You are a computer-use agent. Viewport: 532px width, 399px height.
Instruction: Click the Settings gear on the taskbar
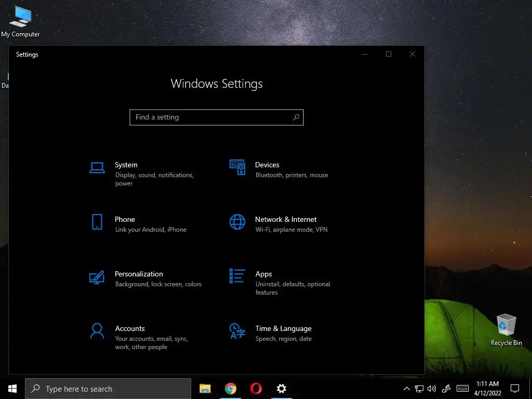(281, 389)
